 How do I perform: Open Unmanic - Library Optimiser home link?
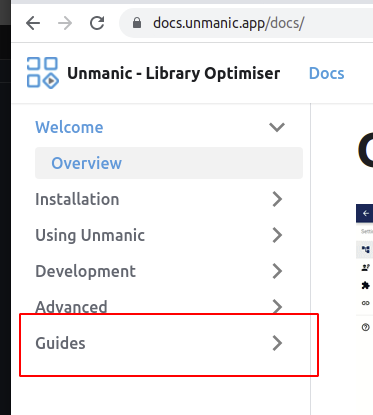pos(174,73)
